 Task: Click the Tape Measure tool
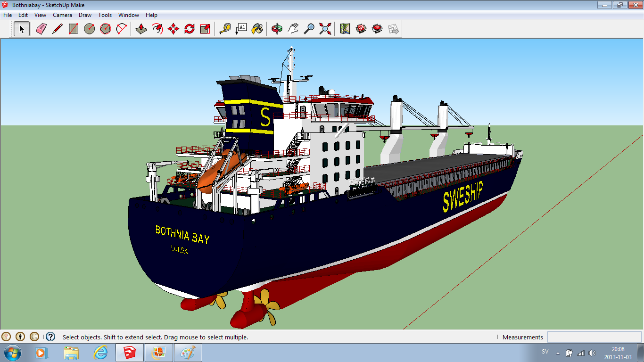[x=225, y=29]
